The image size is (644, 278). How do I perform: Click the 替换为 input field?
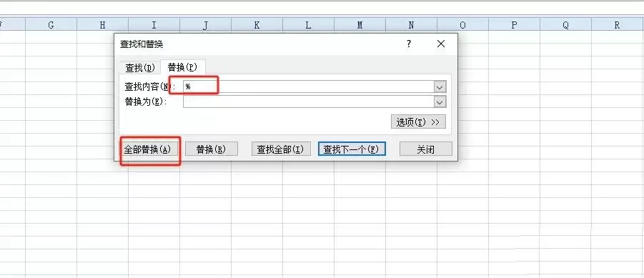(x=309, y=101)
